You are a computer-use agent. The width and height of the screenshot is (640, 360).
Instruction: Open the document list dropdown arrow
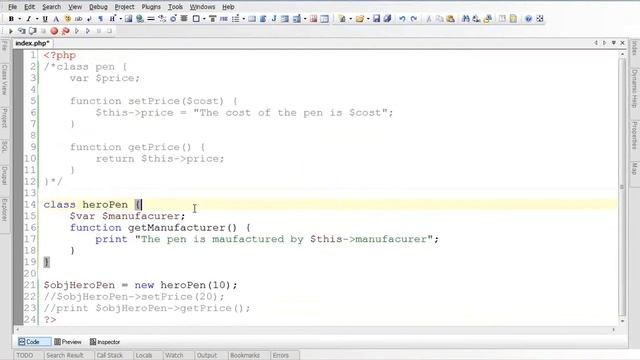point(613,43)
